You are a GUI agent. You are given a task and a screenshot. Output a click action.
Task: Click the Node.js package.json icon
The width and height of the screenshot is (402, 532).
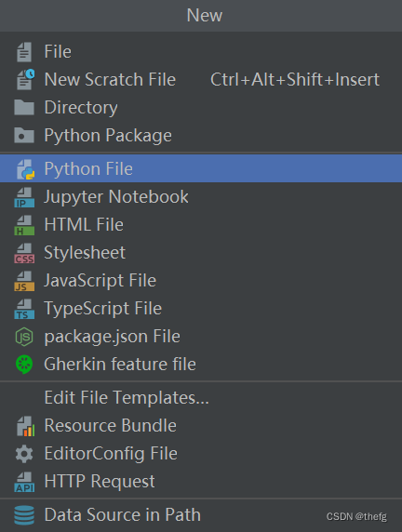tap(24, 337)
